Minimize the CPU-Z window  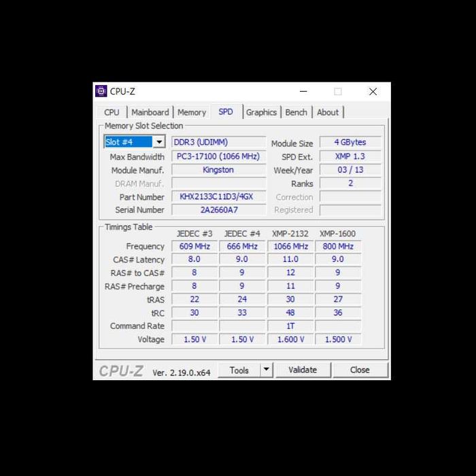303,91
